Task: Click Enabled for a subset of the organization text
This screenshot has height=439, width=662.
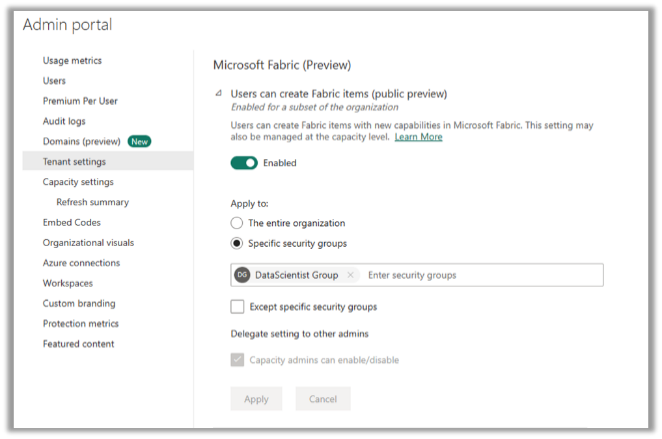Action: 315,107
